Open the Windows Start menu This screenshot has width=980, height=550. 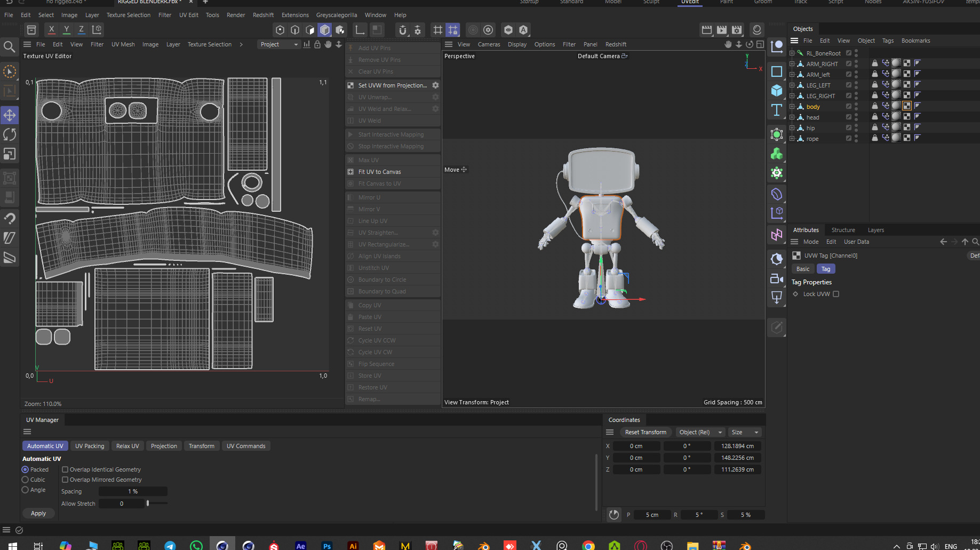click(x=12, y=545)
